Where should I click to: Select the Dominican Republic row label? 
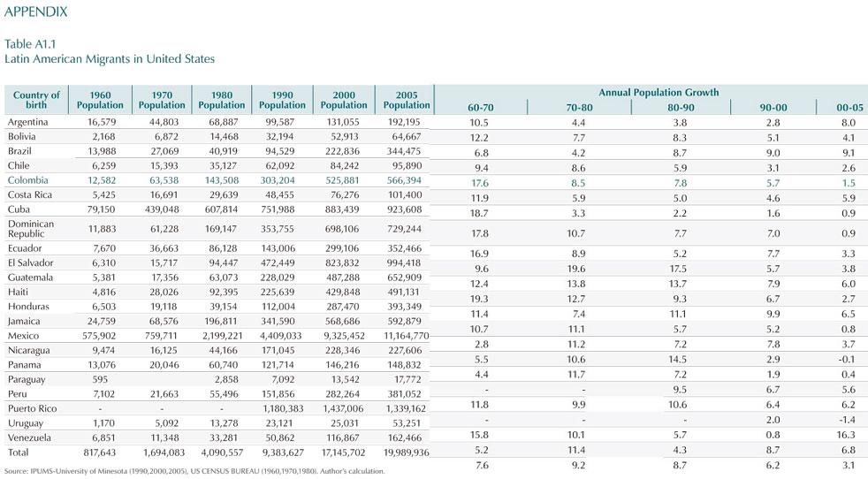31,229
